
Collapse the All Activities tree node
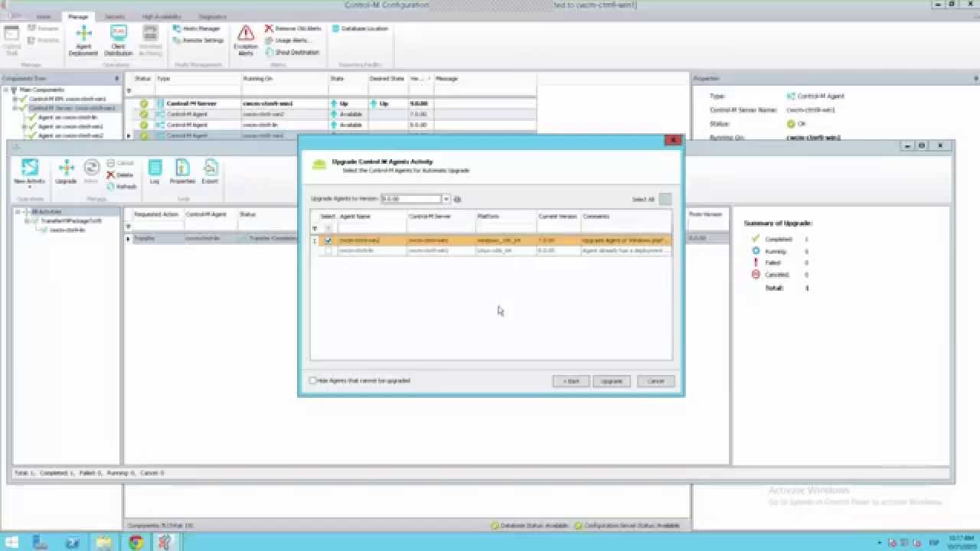click(x=18, y=211)
